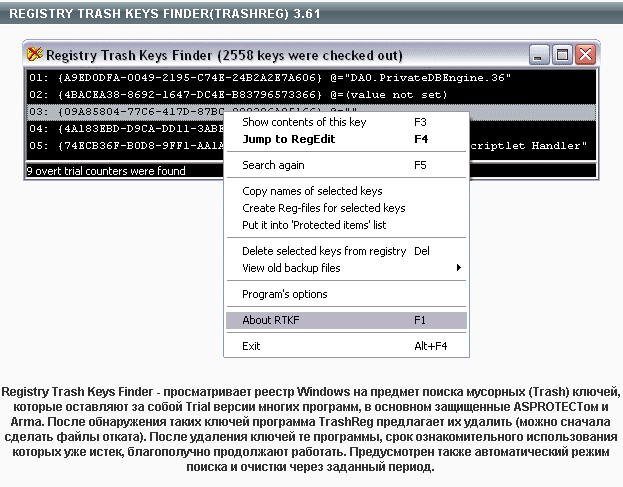This screenshot has width=623, height=487.
Task: Expand 'View old backup files' submenu
Action: 346,268
